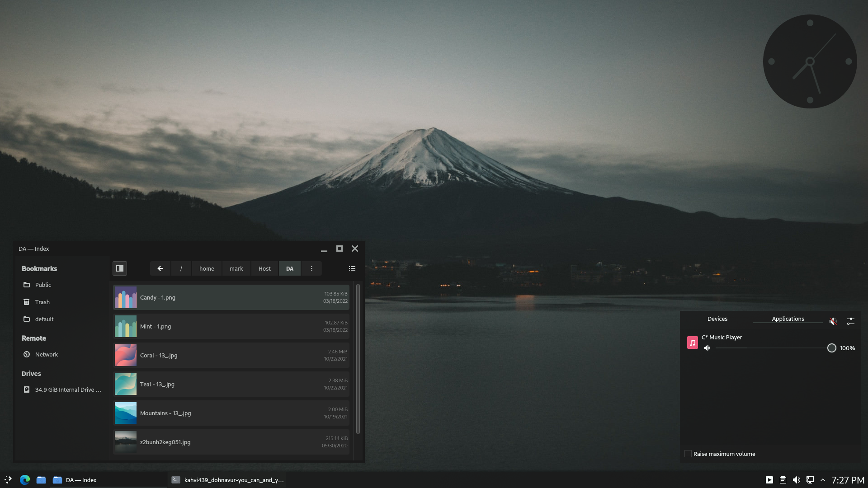The width and height of the screenshot is (868, 488).
Task: Navigate to mark breadcrumb
Action: pos(236,268)
